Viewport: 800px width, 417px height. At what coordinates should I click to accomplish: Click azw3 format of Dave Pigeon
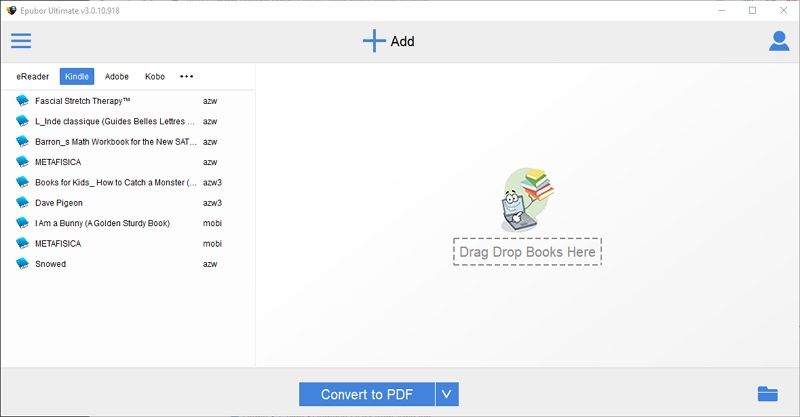coord(212,203)
